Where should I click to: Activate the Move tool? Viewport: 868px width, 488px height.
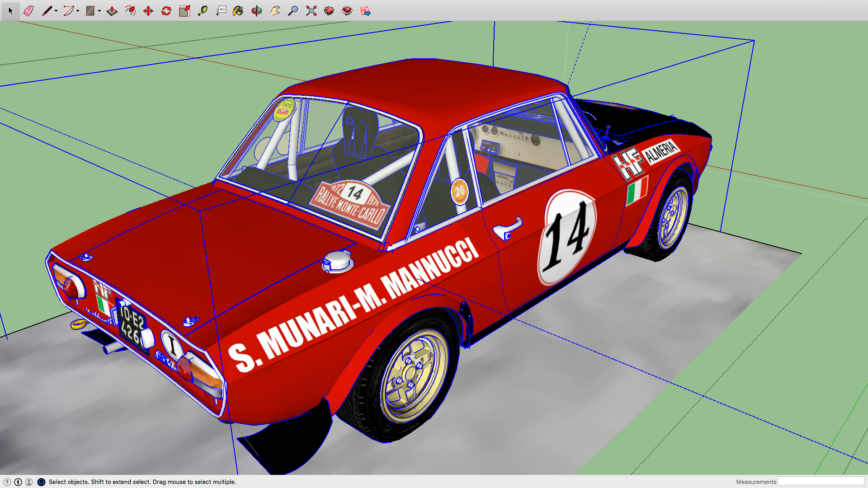pyautogui.click(x=148, y=11)
